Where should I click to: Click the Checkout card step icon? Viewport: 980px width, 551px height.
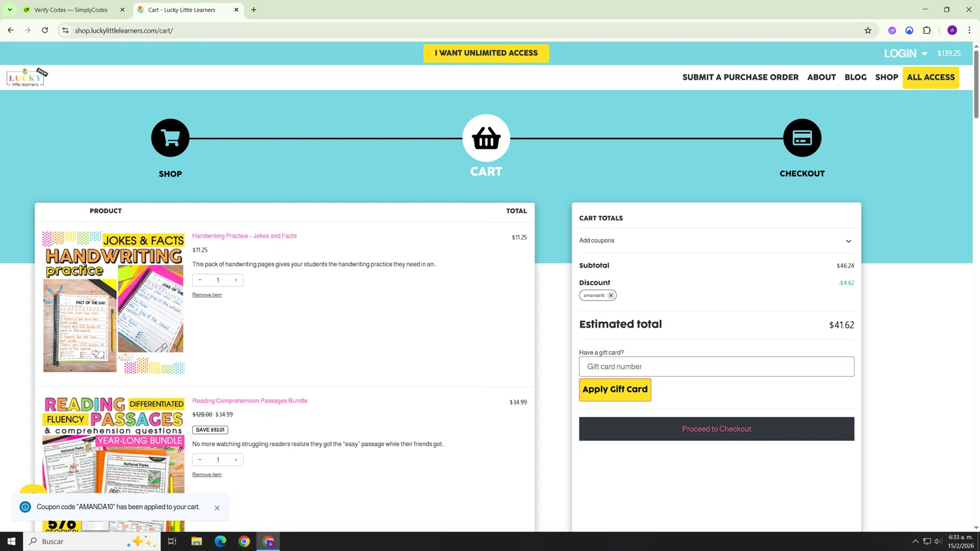click(802, 138)
